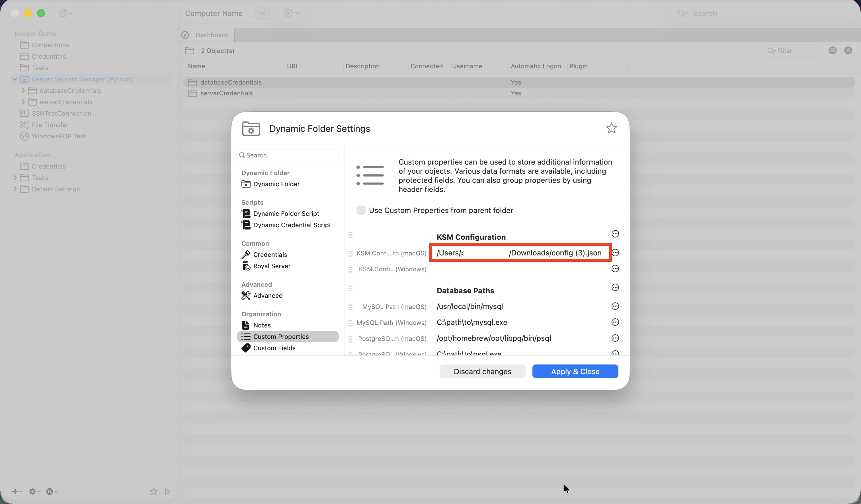Click Discard changes button

pyautogui.click(x=482, y=371)
